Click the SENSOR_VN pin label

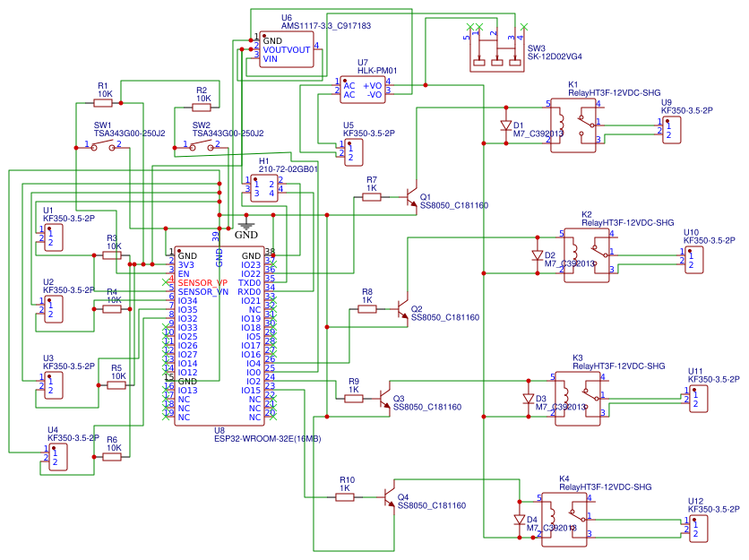click(203, 291)
